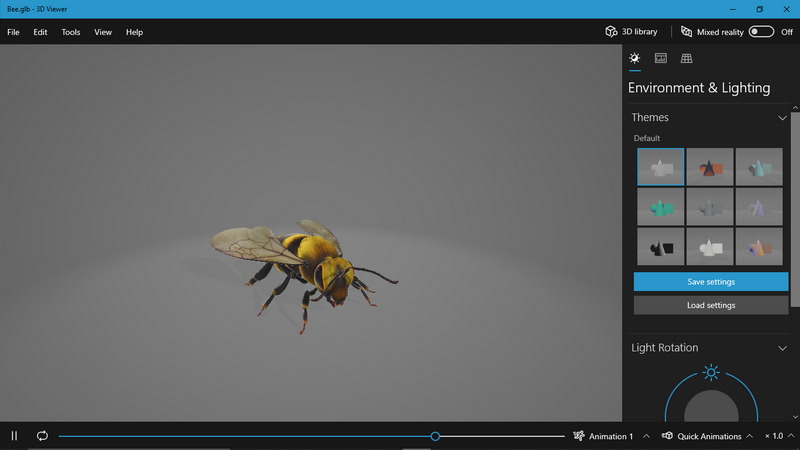Click the Quick Animations icon
The width and height of the screenshot is (800, 450).
pyautogui.click(x=667, y=436)
